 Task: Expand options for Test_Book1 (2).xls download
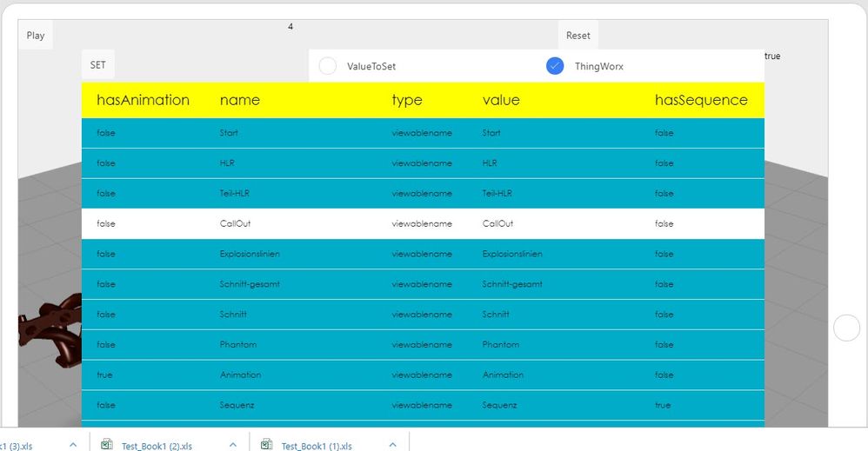click(232, 445)
